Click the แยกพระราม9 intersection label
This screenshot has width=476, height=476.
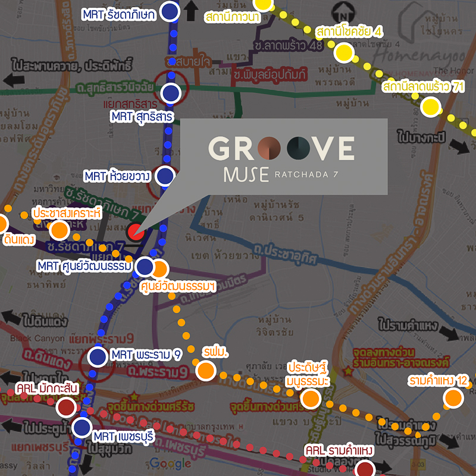pyautogui.click(x=101, y=339)
